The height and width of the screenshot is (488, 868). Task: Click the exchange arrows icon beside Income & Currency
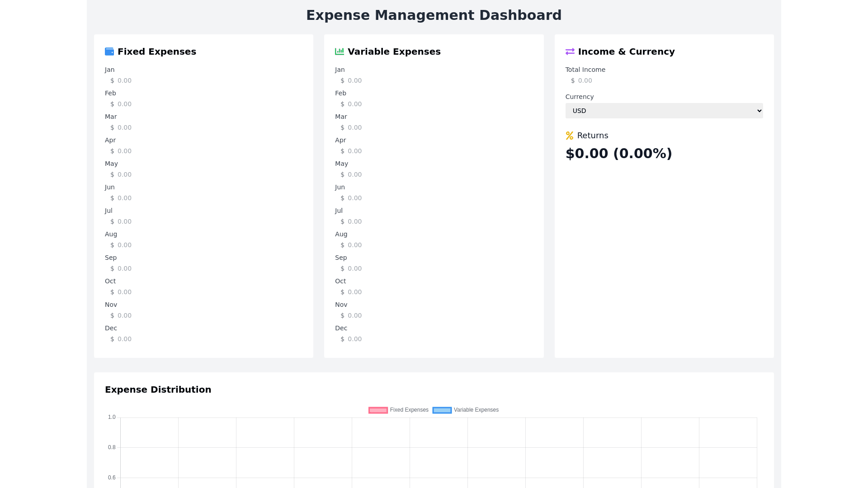point(570,52)
